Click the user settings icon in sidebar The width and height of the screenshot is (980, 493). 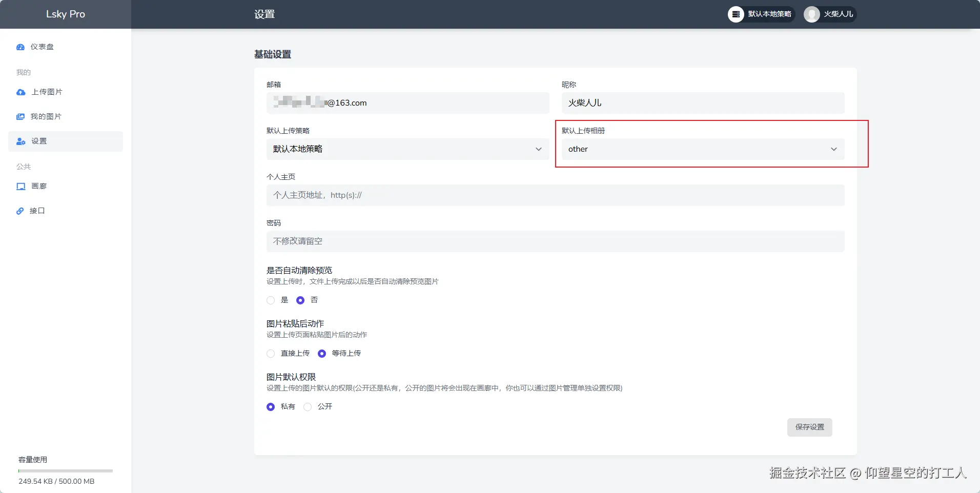(x=21, y=141)
